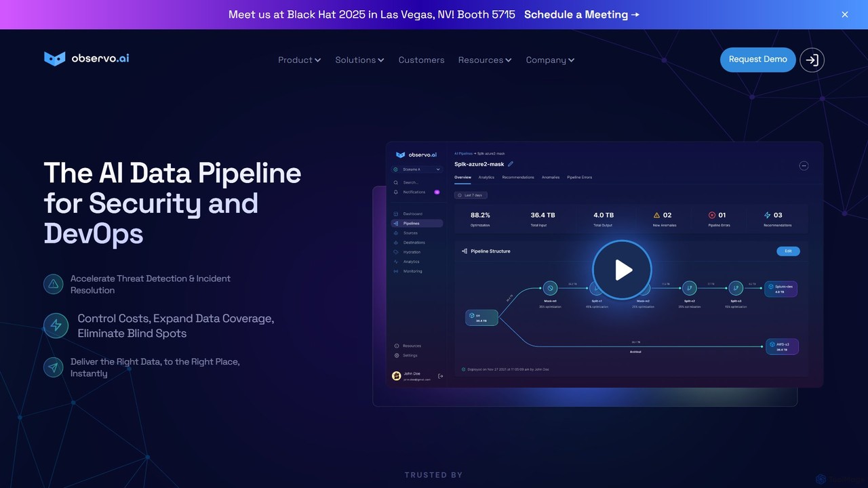Click the Notifications bell icon in the preview
This screenshot has width=868, height=488.
point(396,192)
